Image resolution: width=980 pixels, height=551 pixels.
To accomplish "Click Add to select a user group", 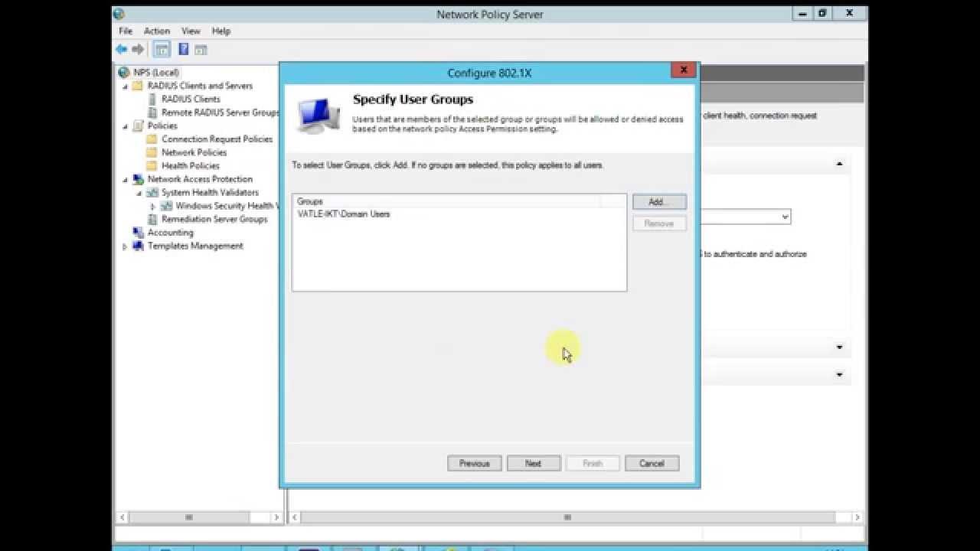I will (659, 202).
